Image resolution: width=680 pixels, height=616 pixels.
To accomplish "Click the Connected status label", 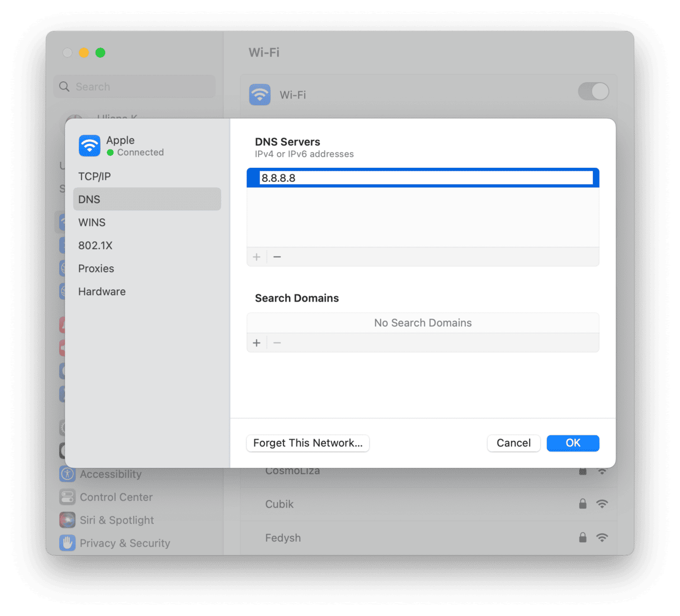I will [x=140, y=152].
